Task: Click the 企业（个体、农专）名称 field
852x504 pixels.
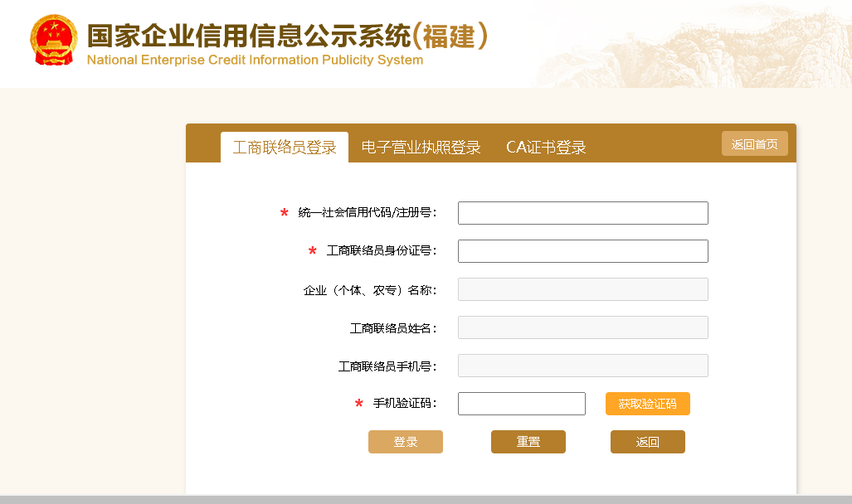Action: pos(582,288)
